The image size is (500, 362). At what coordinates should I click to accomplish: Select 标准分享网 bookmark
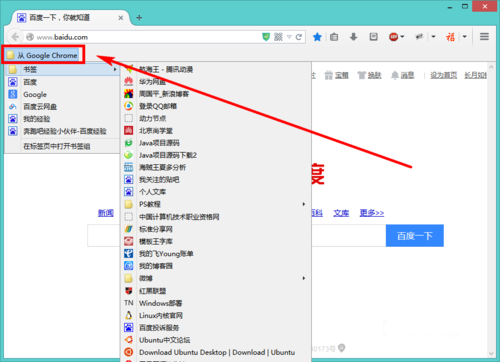click(x=216, y=229)
